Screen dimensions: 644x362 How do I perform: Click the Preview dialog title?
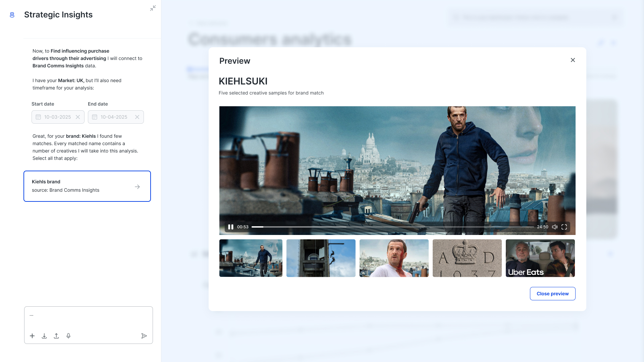235,61
